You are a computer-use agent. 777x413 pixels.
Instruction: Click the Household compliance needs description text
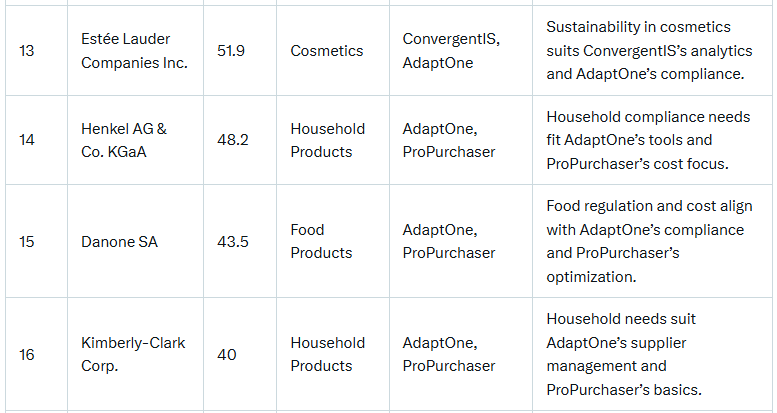tap(648, 140)
